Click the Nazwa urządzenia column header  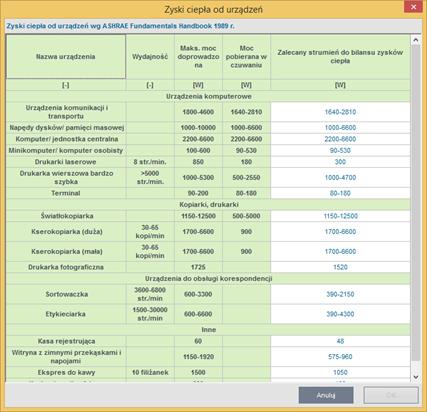coord(66,57)
